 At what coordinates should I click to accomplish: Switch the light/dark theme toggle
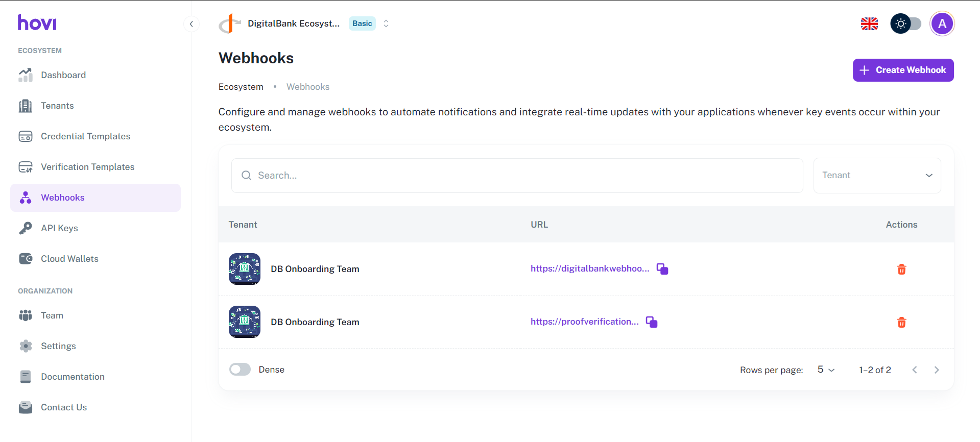click(905, 24)
